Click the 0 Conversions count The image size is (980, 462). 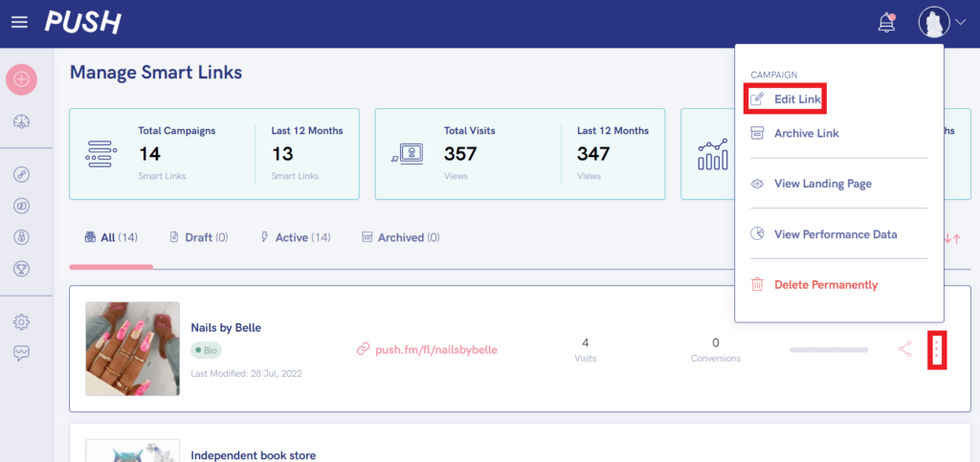716,342
